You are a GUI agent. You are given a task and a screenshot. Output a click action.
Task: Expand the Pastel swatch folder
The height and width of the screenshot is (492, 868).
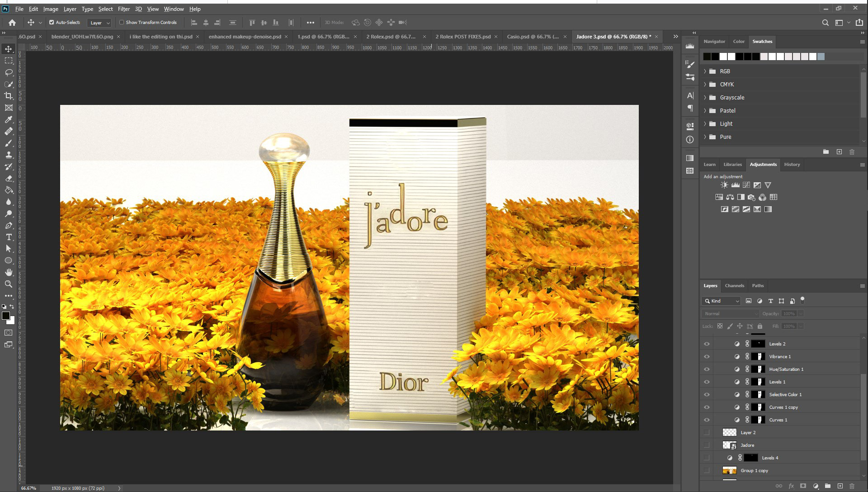705,111
